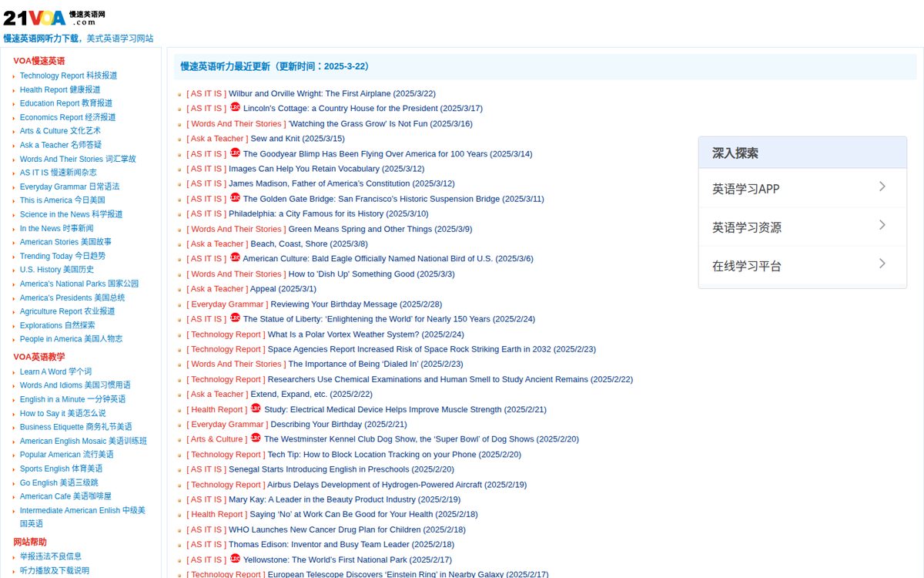Open WHO Launches New Cancer Drug Plan article
This screenshot has height=578, width=924.
pos(347,529)
